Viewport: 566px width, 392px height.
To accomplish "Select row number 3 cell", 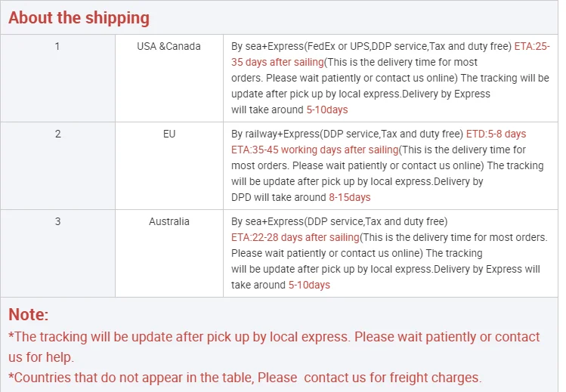I will (x=57, y=221).
